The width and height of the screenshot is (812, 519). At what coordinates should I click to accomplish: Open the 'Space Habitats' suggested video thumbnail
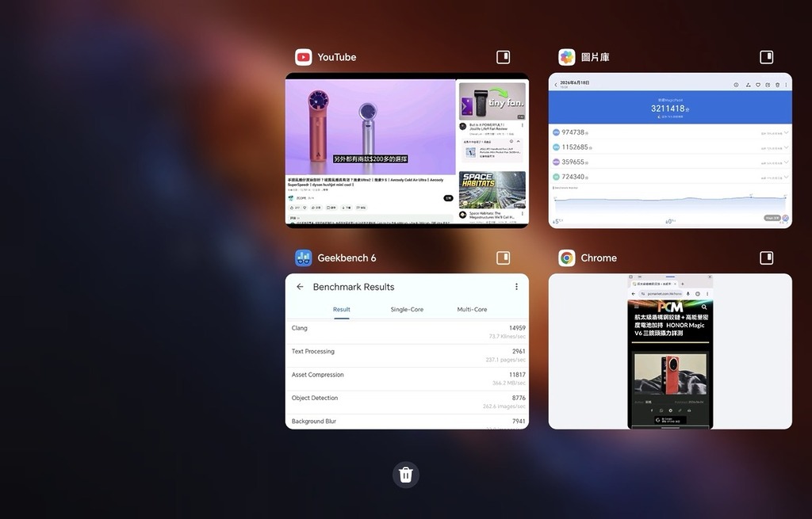[492, 190]
